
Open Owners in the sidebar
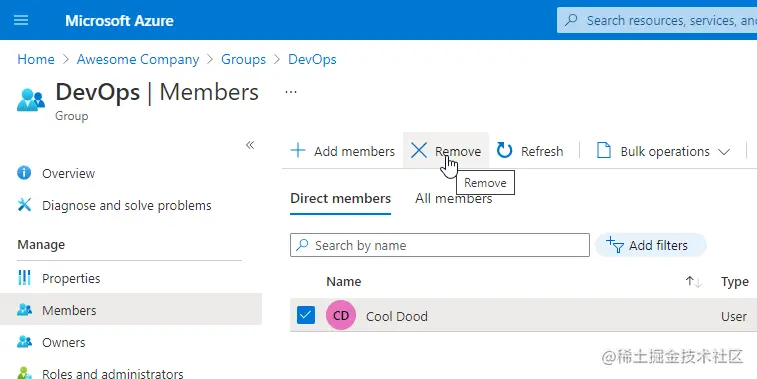coord(63,342)
